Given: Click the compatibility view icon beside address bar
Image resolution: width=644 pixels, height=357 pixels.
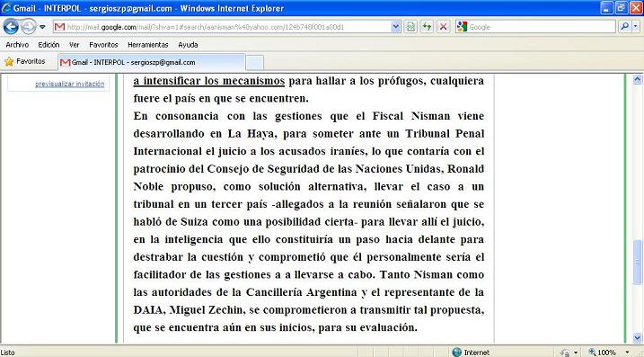Looking at the screenshot, I should (410, 27).
